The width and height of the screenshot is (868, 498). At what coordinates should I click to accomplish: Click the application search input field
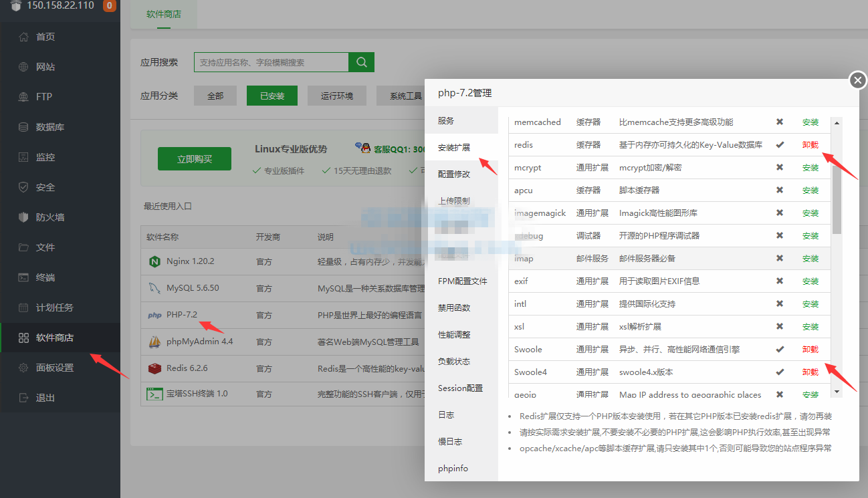270,61
